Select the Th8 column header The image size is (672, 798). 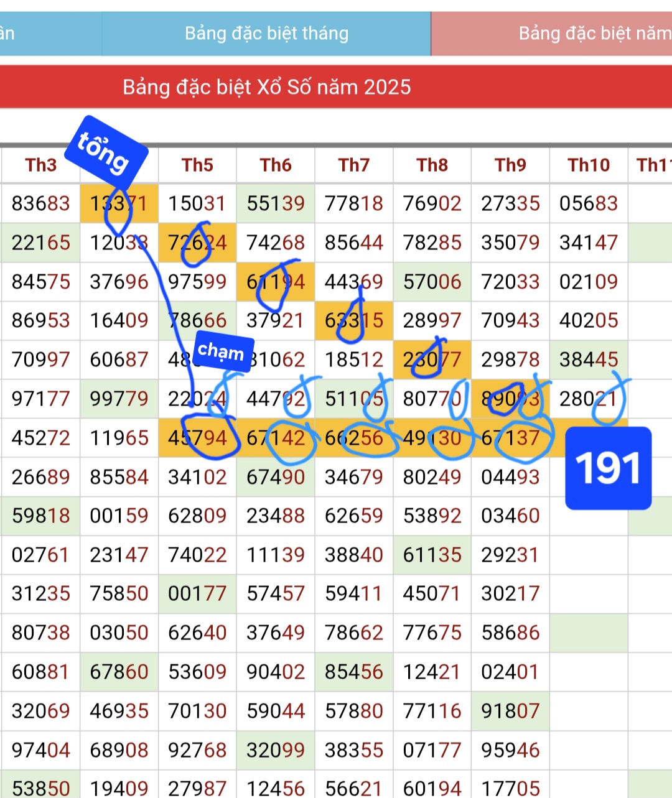pyautogui.click(x=432, y=165)
